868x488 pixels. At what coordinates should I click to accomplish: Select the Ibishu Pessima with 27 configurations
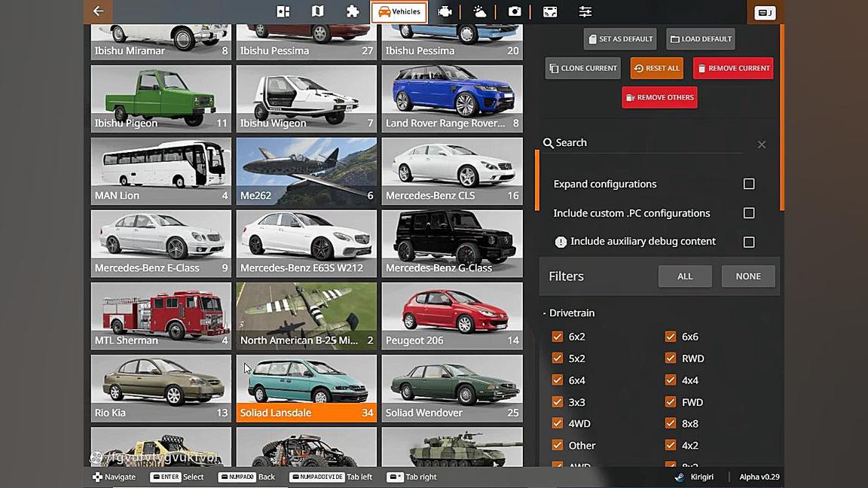[x=307, y=42]
